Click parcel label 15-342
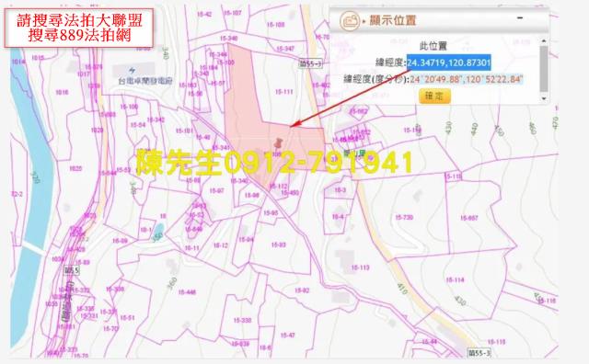589x364 pixels. pos(156,120)
